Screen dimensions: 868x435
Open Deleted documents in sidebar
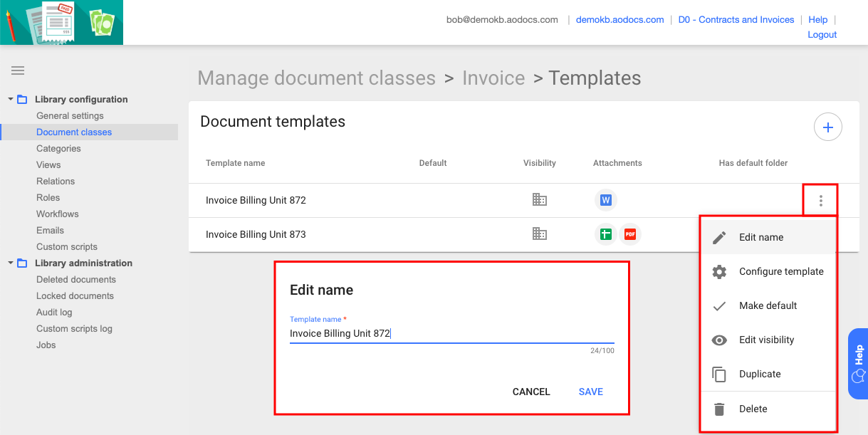tap(76, 279)
